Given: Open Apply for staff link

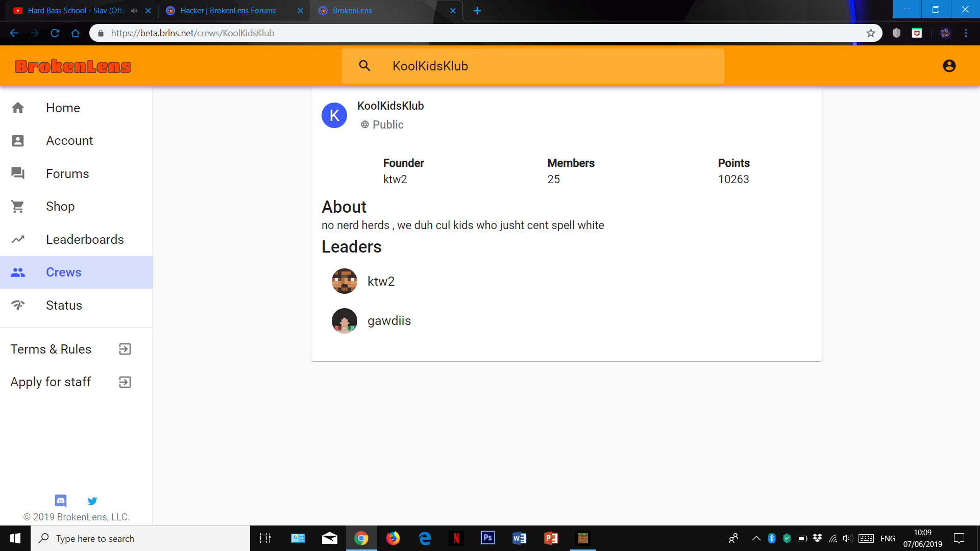Looking at the screenshot, I should pyautogui.click(x=77, y=382).
